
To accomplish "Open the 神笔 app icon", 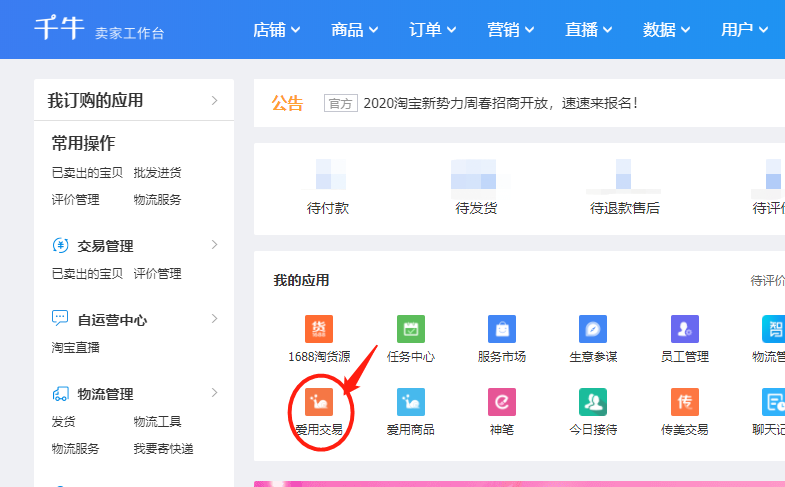I will click(x=502, y=402).
